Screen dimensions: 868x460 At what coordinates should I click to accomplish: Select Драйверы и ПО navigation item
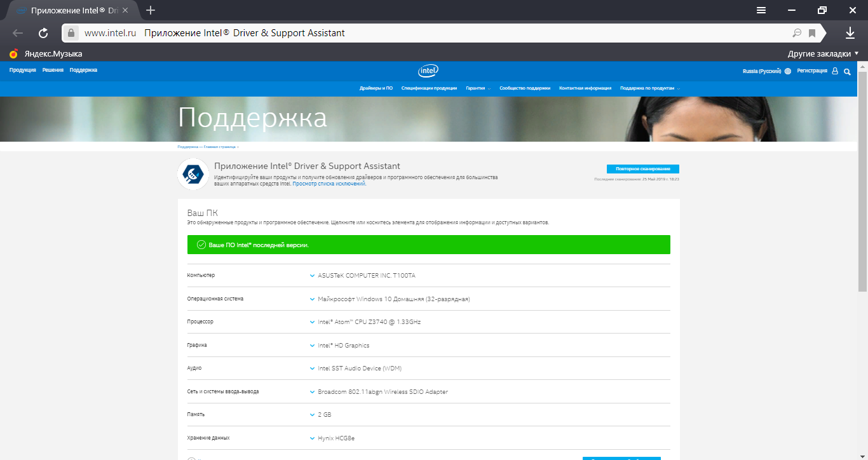pyautogui.click(x=376, y=88)
